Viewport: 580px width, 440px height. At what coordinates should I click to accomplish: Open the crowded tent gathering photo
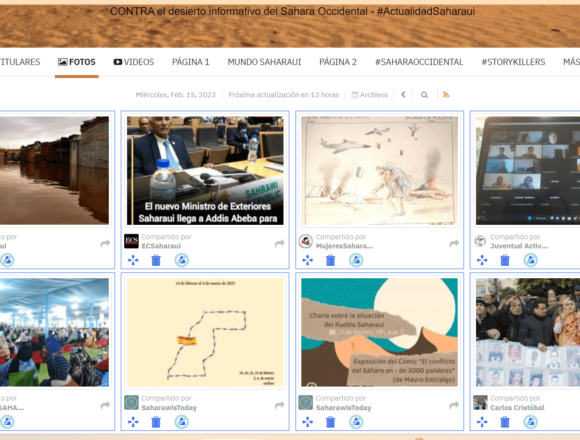(x=54, y=332)
